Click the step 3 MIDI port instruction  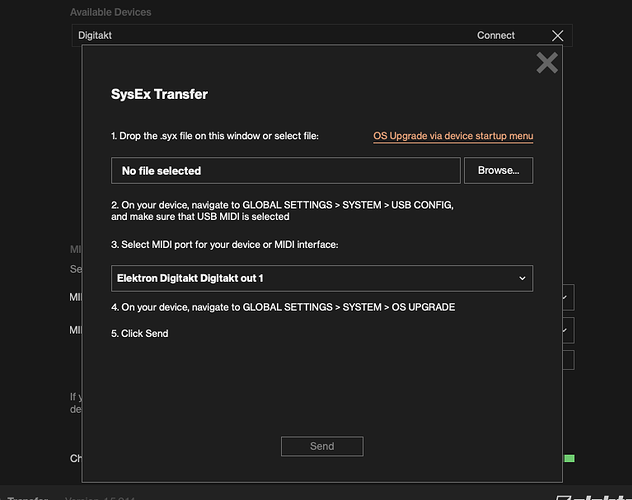click(225, 245)
